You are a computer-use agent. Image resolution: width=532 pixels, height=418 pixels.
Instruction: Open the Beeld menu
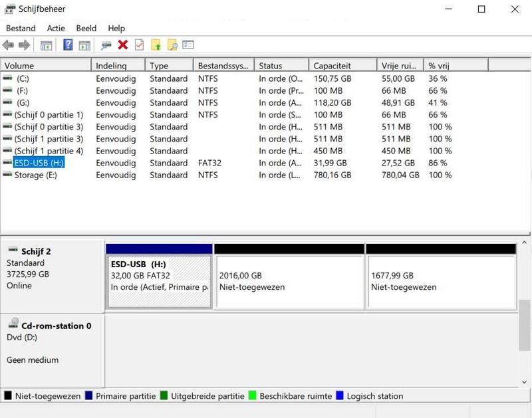(86, 29)
